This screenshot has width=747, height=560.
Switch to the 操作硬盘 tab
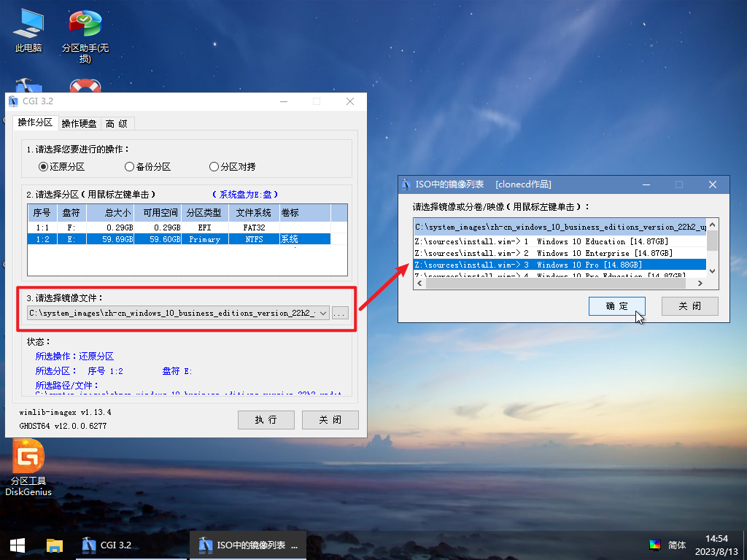coord(79,123)
